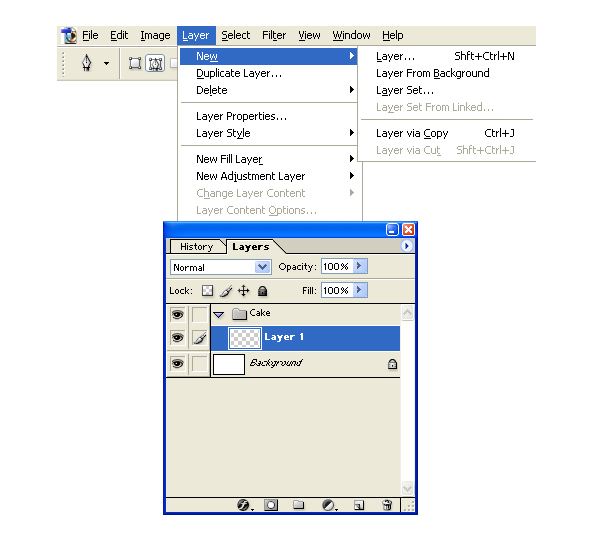Switch to the History tab

coord(197,246)
